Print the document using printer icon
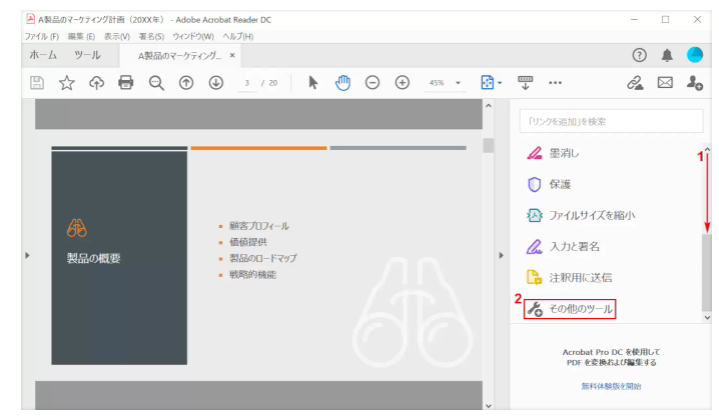Image resolution: width=719 pixels, height=418 pixels. click(126, 83)
